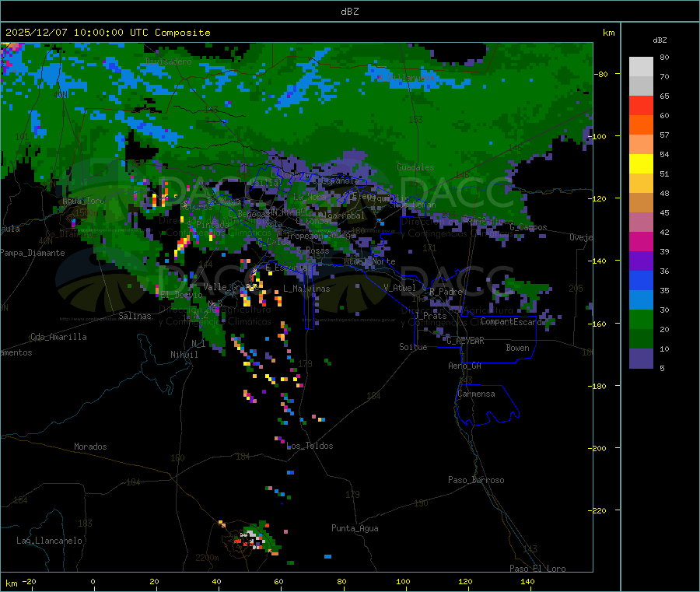700x592 pixels.
Task: Select the 140 horizontal axis value
Action: tap(527, 581)
